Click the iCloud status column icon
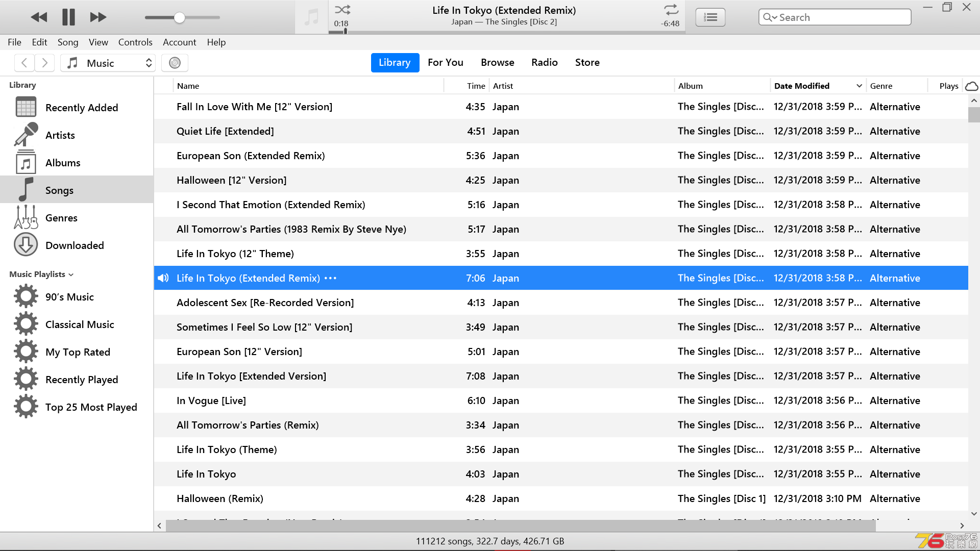 pos(972,86)
